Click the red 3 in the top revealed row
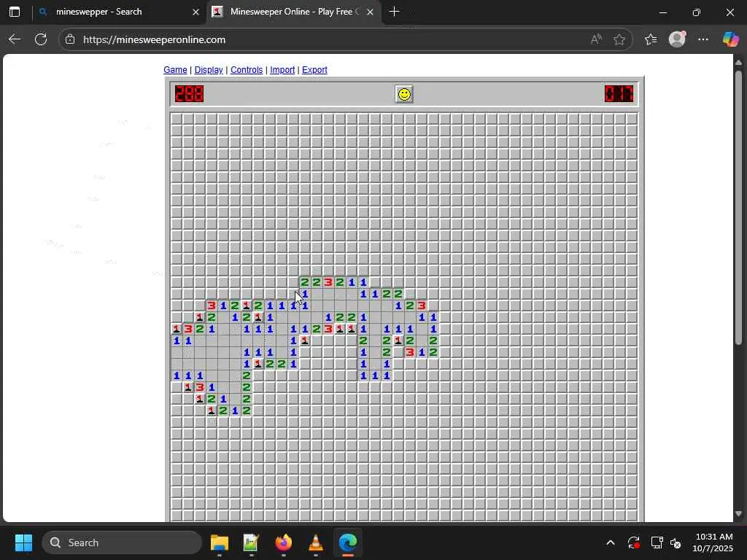The width and height of the screenshot is (747, 560). tap(328, 282)
